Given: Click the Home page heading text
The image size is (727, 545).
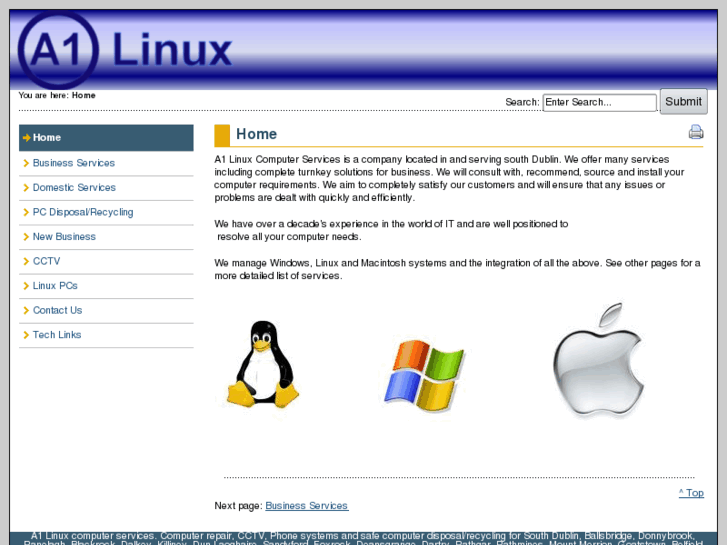Looking at the screenshot, I should pyautogui.click(x=256, y=134).
